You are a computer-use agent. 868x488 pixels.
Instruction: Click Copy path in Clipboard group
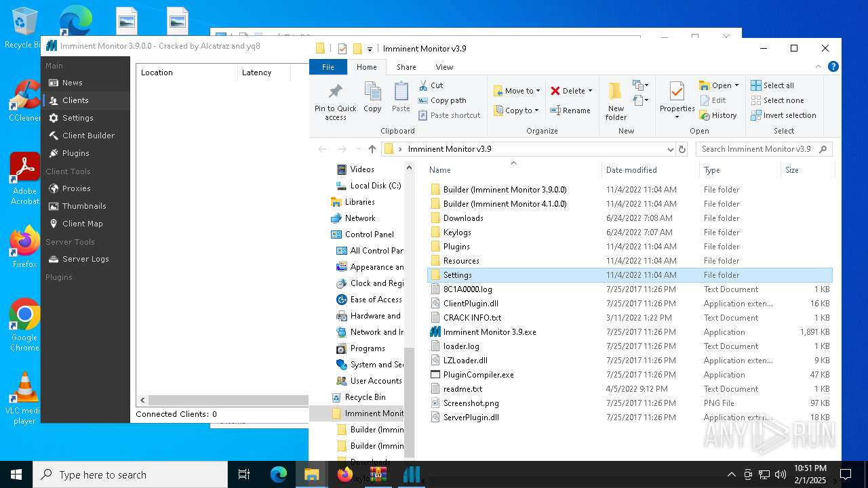tap(441, 100)
